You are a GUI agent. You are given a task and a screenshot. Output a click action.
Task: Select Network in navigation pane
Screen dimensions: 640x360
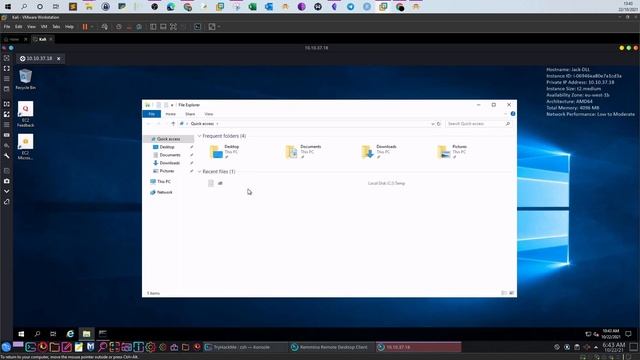click(164, 192)
